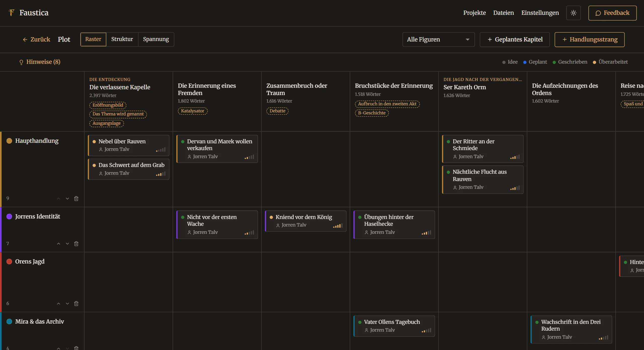Move Orens Jagd strand up
The image size is (644, 350).
[x=59, y=303]
